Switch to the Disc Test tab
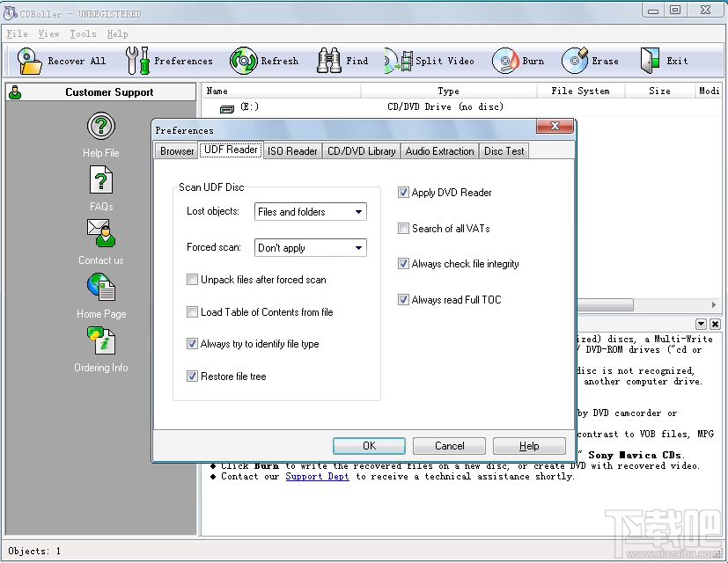 504,151
